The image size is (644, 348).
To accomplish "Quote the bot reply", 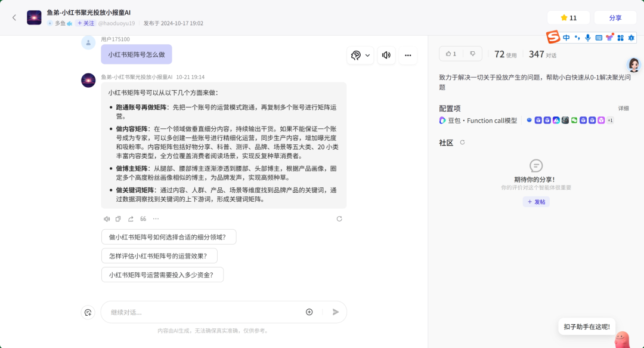I will click(143, 219).
